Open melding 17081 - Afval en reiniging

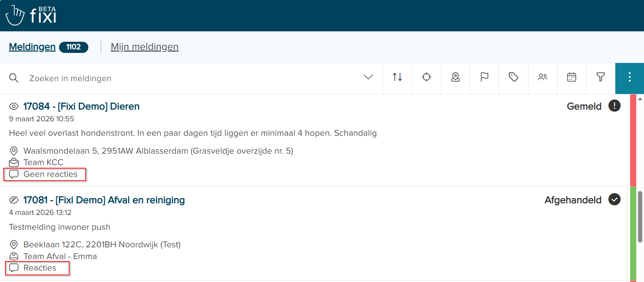[104, 200]
